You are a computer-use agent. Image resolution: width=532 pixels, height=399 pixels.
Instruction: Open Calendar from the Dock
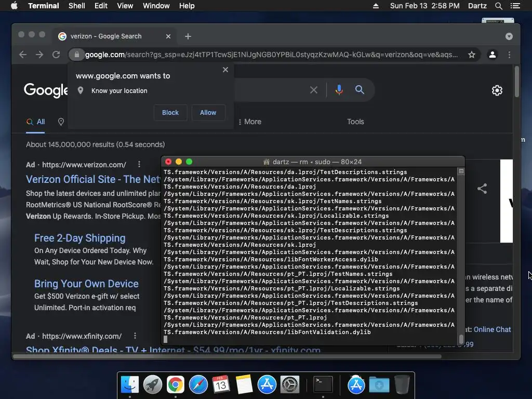(221, 384)
